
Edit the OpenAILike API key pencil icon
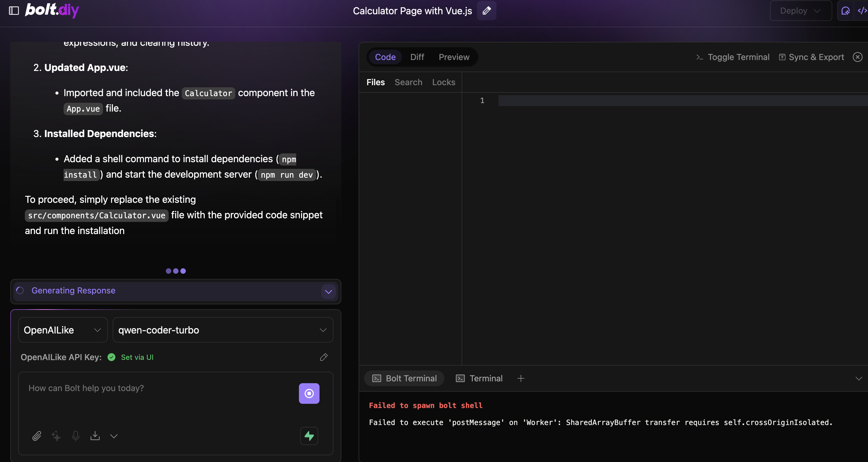click(323, 357)
